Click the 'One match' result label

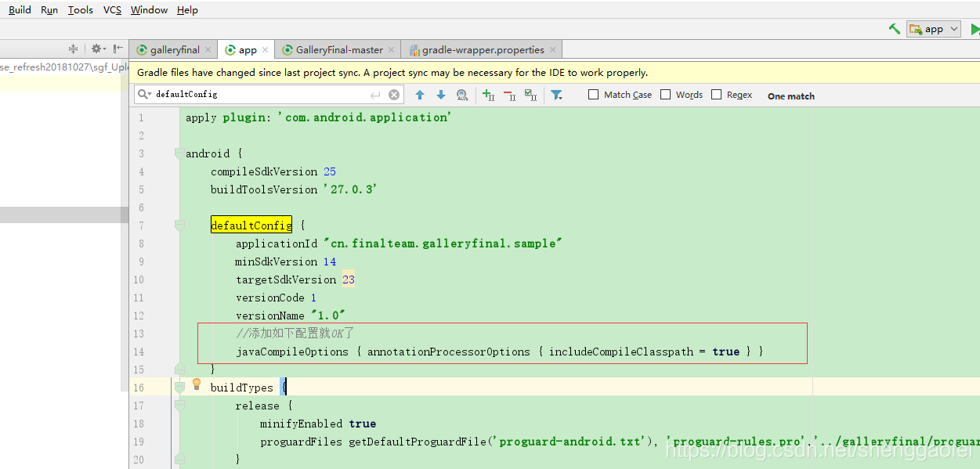[x=791, y=96]
